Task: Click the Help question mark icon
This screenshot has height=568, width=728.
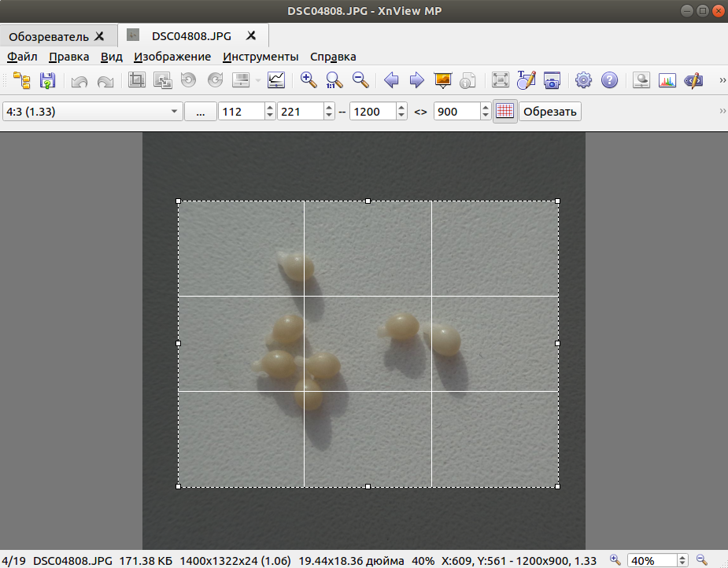Action: pyautogui.click(x=609, y=80)
